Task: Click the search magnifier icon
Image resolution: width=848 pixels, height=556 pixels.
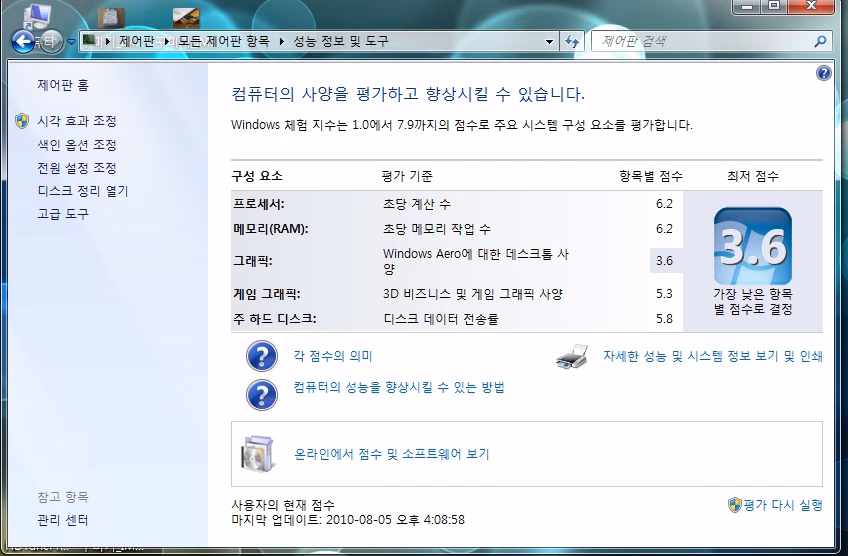Action: tap(820, 41)
